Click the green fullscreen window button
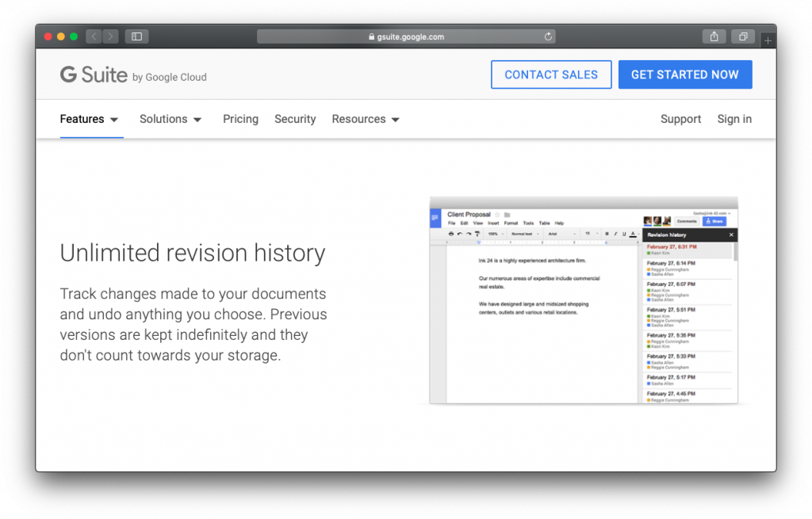The height and width of the screenshot is (519, 812). pyautogui.click(x=74, y=36)
